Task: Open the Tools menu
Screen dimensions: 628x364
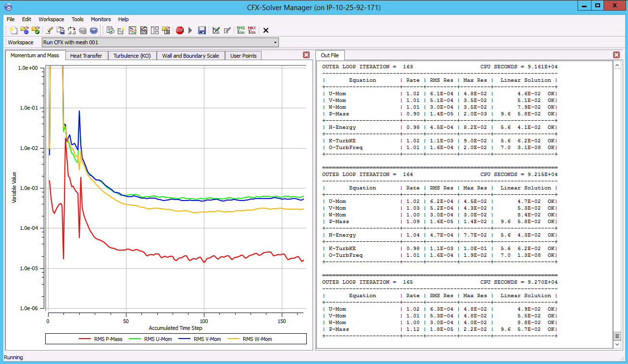Action: [77, 19]
